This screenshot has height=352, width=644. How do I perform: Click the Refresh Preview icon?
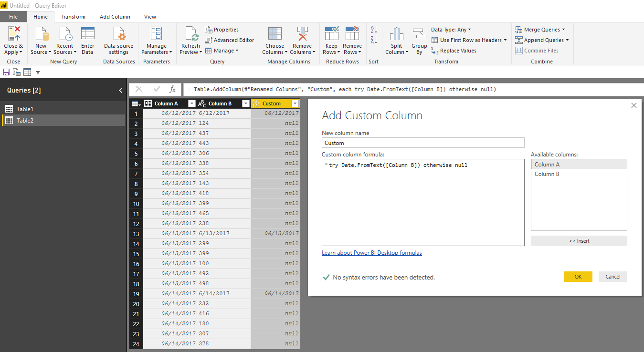coord(191,34)
